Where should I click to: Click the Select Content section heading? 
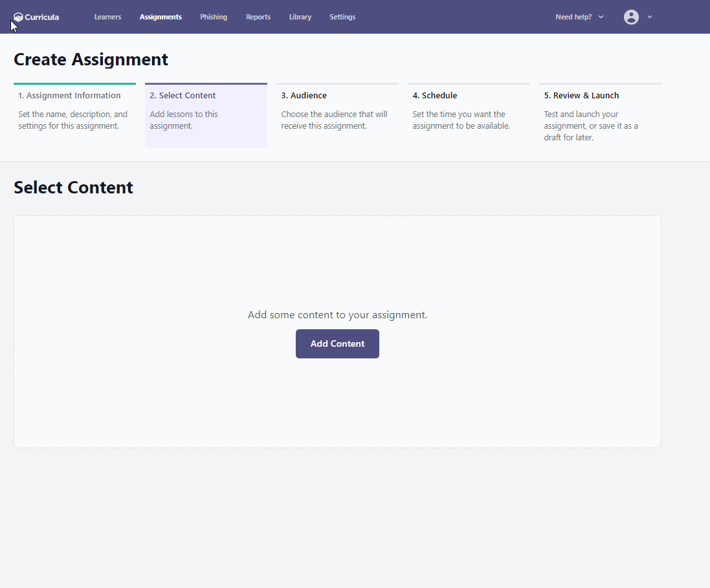click(73, 188)
